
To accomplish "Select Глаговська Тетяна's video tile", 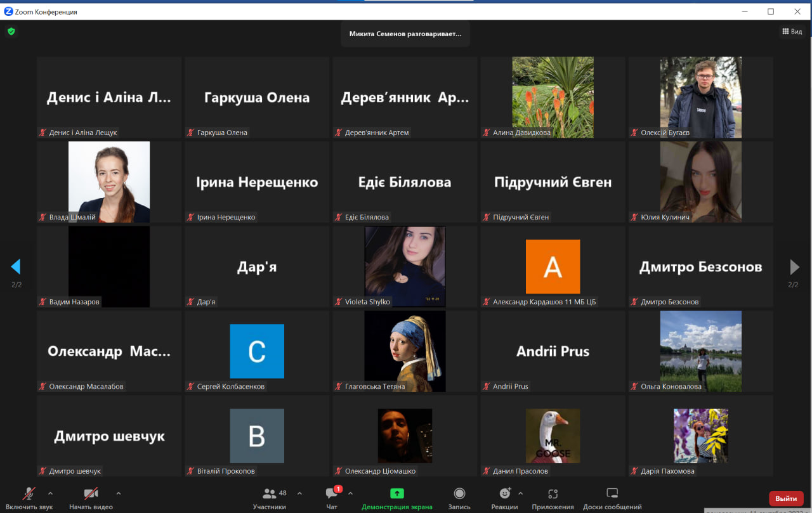I will click(x=405, y=351).
